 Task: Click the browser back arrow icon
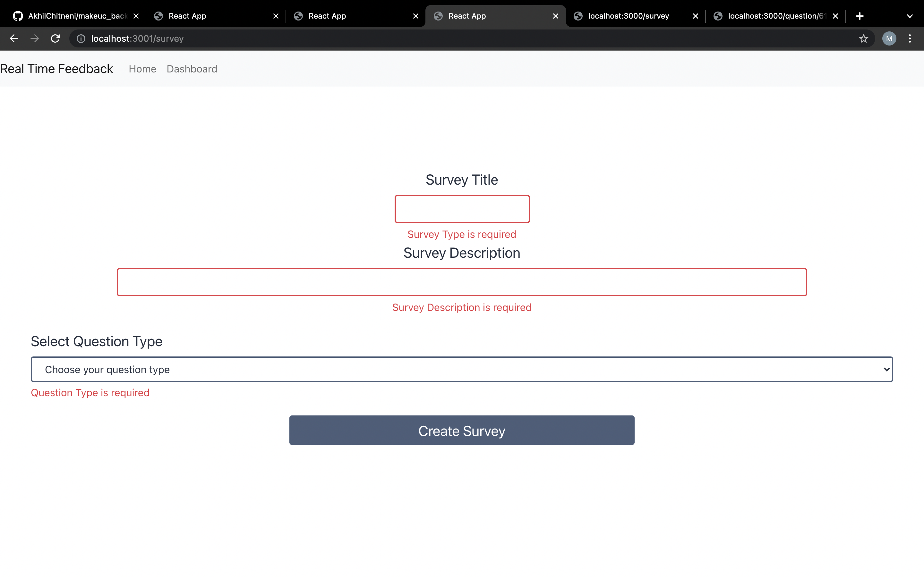[14, 38]
